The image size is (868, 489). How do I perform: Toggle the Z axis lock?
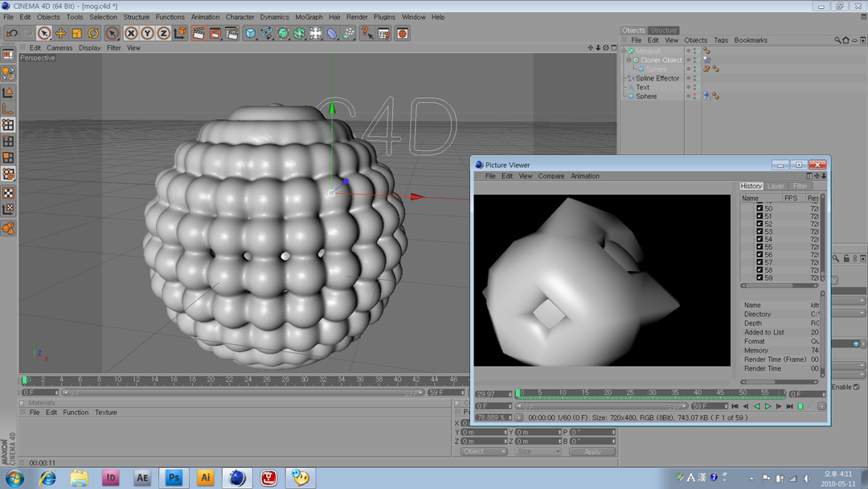pos(163,34)
